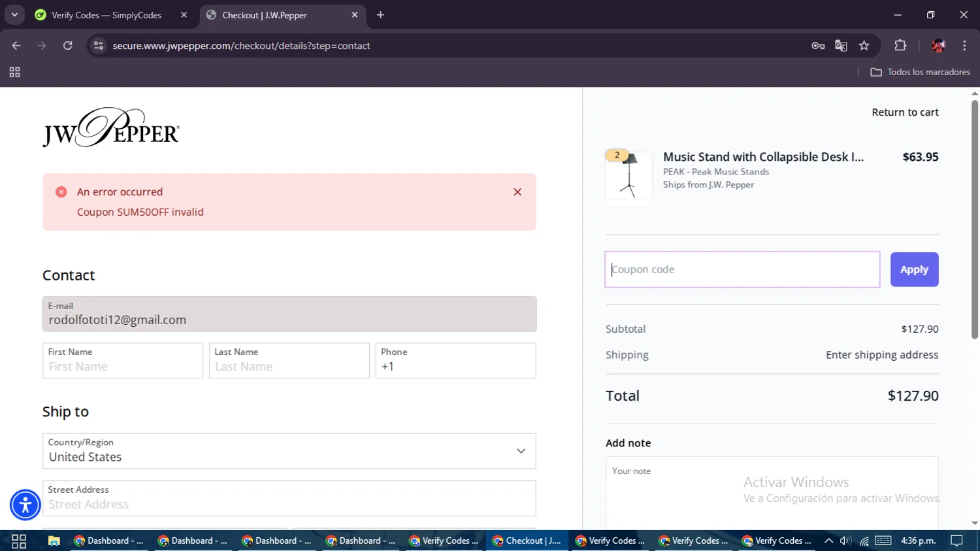Open File Explorer from the taskbar
Screen dimensions: 980x551
point(54,541)
